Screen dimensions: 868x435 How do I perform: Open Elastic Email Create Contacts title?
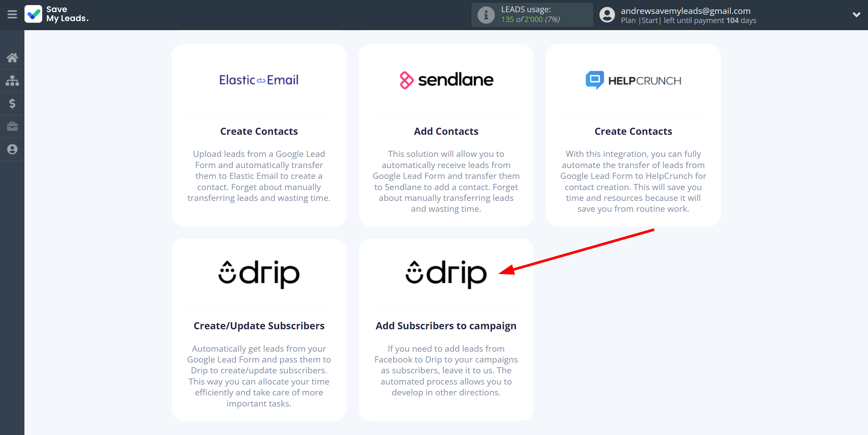tap(259, 131)
